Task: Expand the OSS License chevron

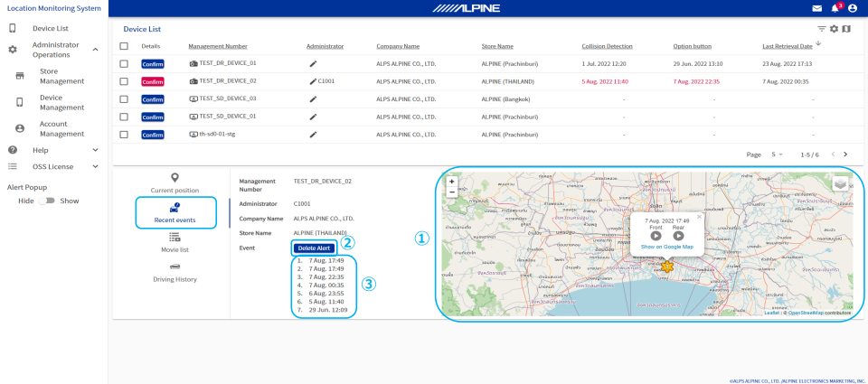Action: (x=95, y=166)
